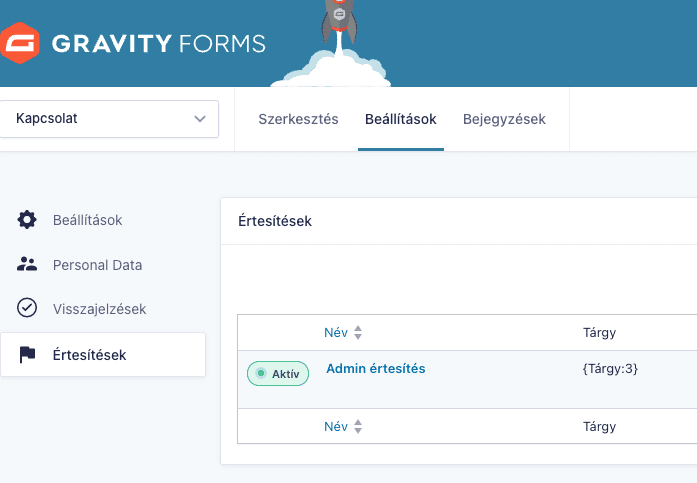Switch to the Szerkesztés tab
The height and width of the screenshot is (483, 697).
click(x=298, y=119)
